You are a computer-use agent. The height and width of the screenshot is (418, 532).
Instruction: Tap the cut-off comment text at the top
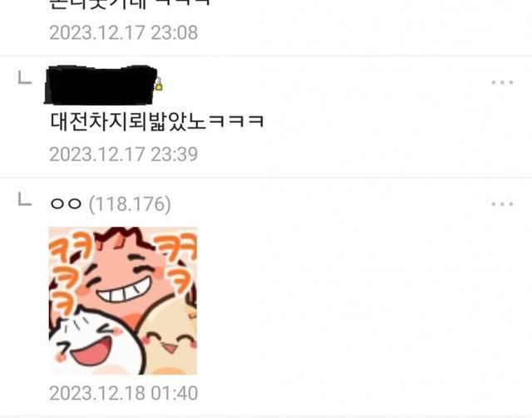tap(130, 4)
